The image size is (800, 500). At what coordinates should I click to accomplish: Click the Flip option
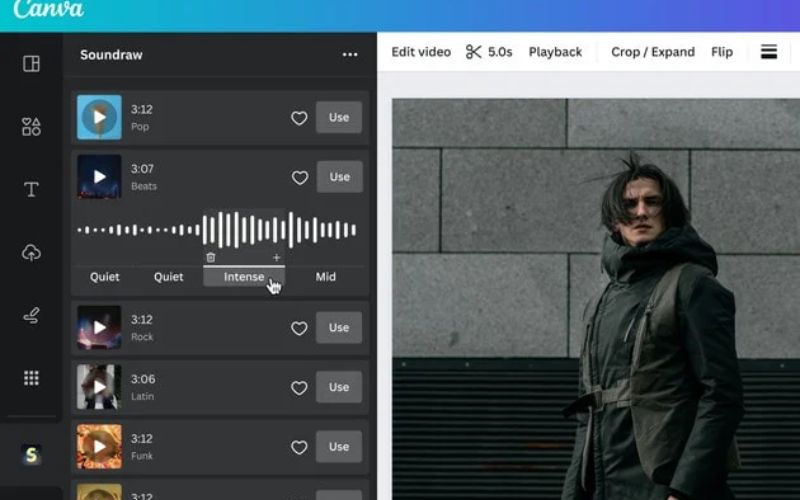tap(722, 52)
